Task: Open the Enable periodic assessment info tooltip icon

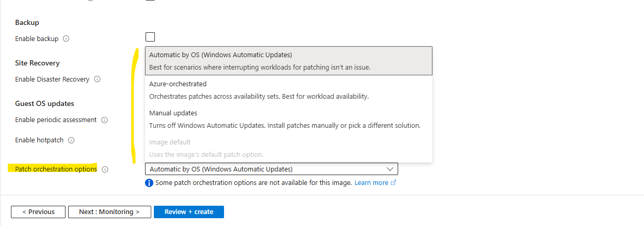Action: coord(104,120)
